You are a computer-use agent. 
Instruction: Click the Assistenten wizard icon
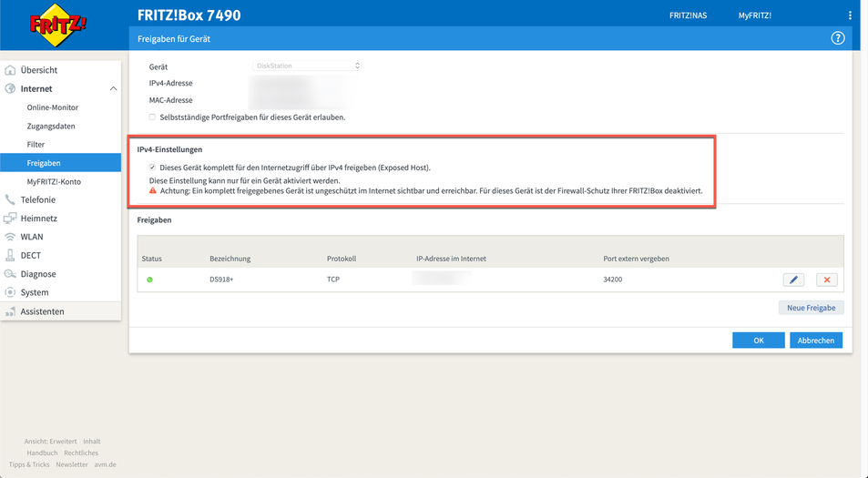(10, 311)
